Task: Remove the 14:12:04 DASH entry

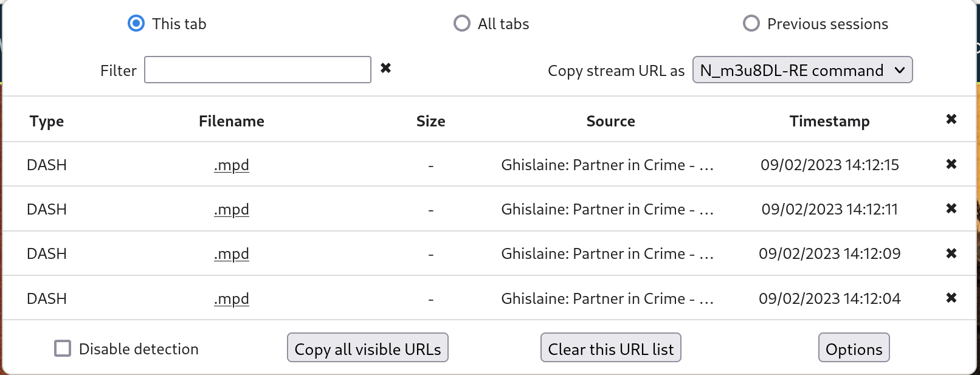Action: tap(951, 298)
